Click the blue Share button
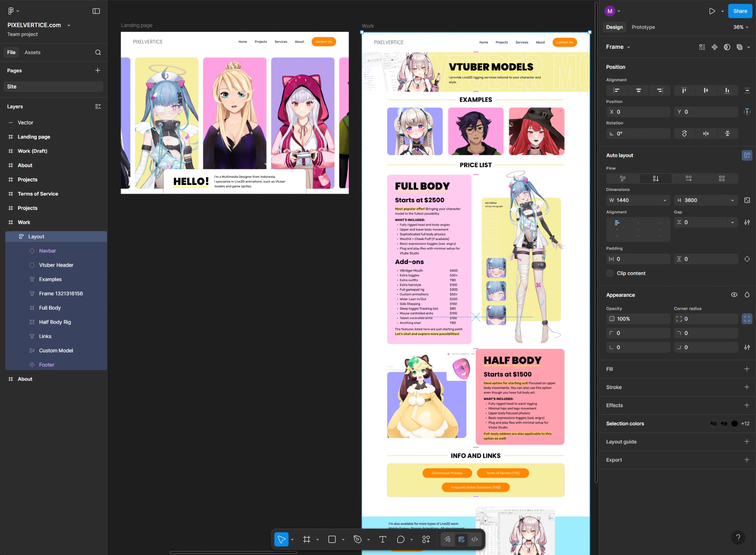The image size is (756, 555). (x=740, y=11)
